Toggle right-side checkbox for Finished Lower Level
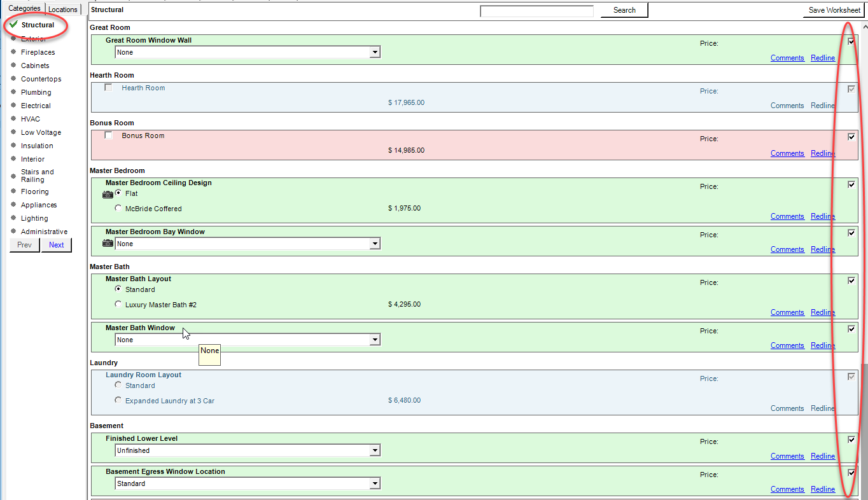Image resolution: width=868 pixels, height=500 pixels. click(851, 440)
